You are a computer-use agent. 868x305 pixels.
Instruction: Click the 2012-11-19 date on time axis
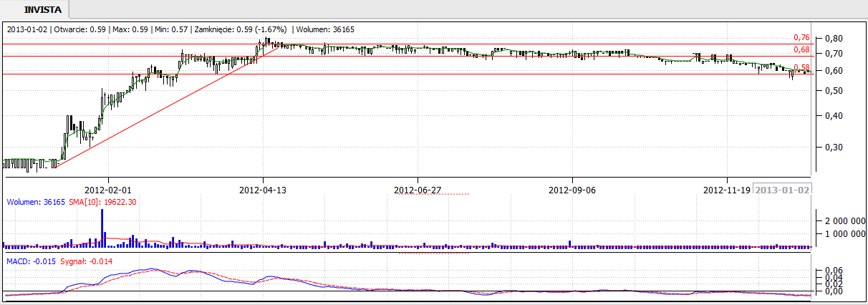click(x=727, y=190)
